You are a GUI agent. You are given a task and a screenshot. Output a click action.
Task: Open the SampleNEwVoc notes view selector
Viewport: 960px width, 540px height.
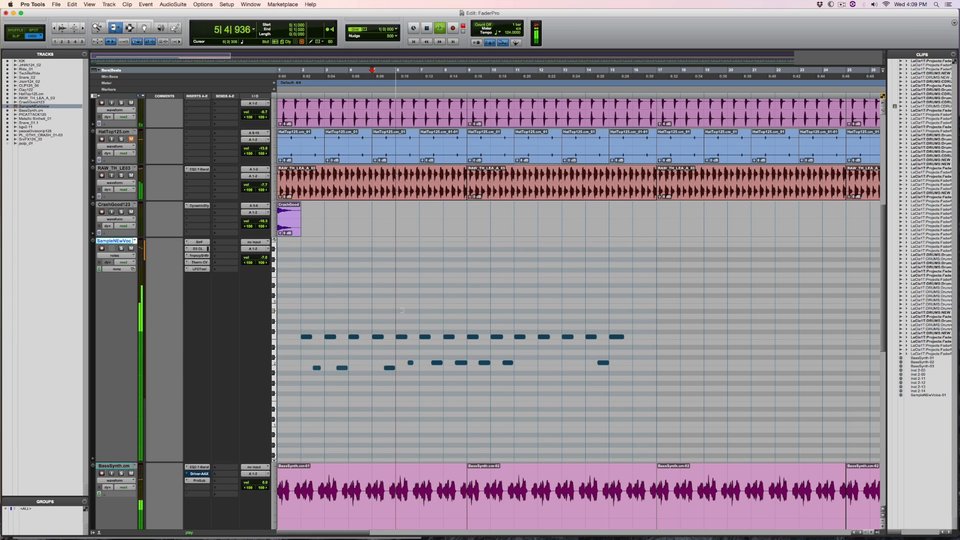(x=114, y=255)
